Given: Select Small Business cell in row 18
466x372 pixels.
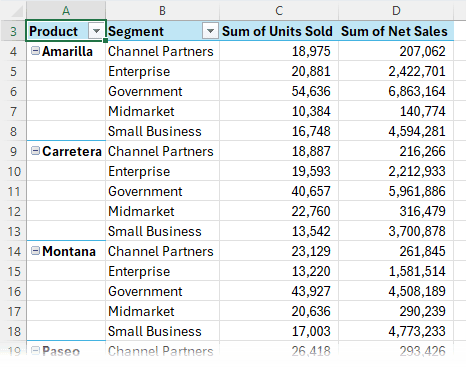Looking at the screenshot, I should (162, 331).
